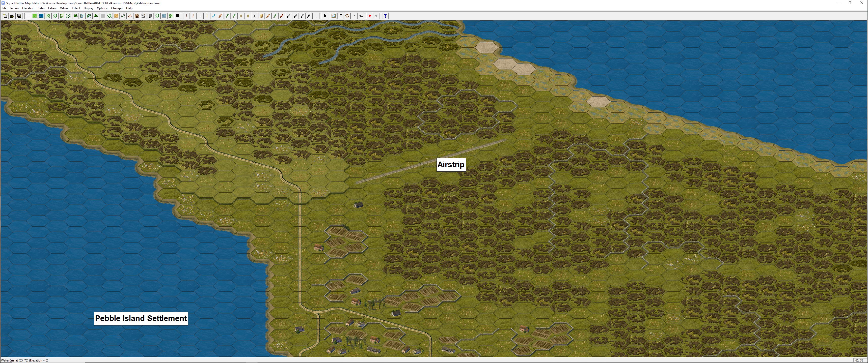Click the new map file icon
The image size is (868, 363).
pos(5,16)
